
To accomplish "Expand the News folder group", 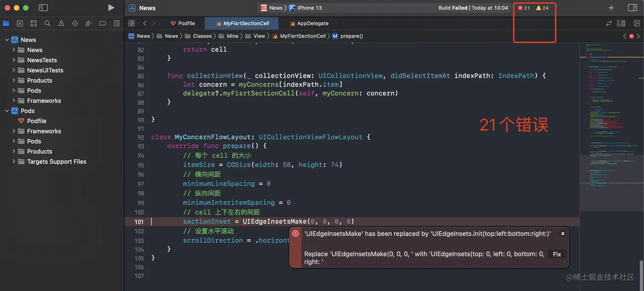I will pos(14,50).
